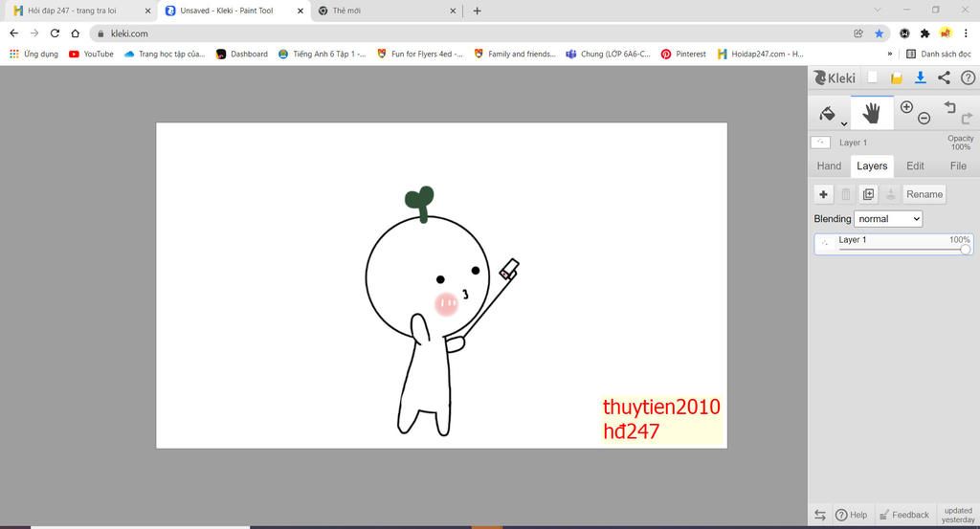
Task: Open the Ứng dụng apps shortcut
Action: (33, 54)
